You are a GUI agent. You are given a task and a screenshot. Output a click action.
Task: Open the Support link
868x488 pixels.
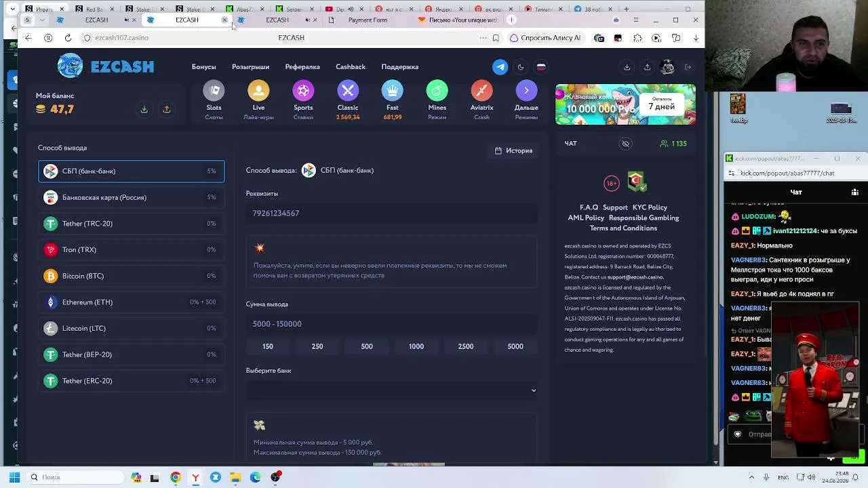615,207
